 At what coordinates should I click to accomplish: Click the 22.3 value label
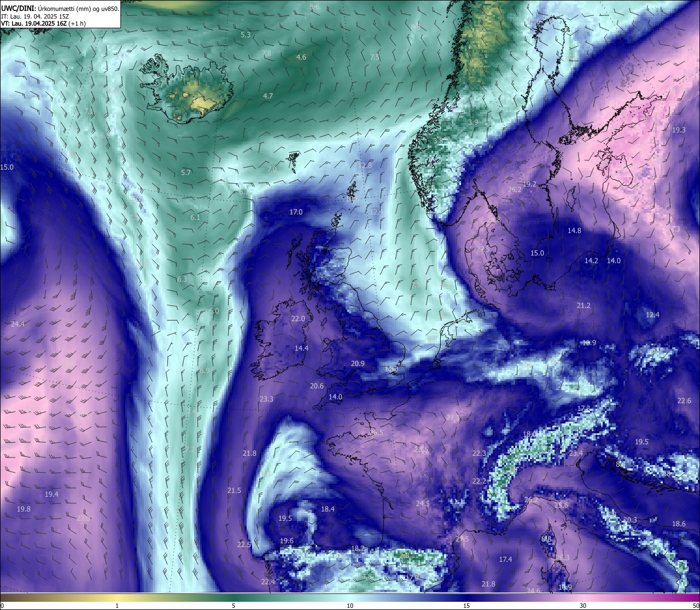point(479,454)
